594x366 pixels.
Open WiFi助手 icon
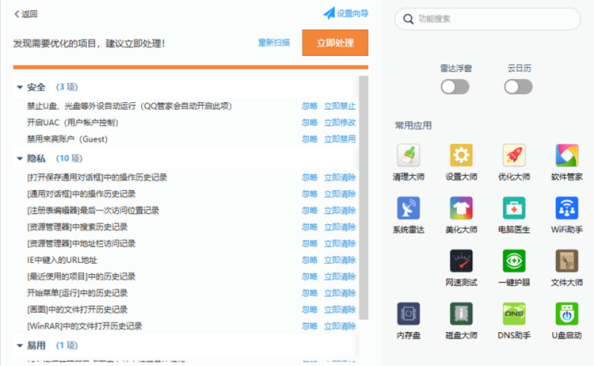coord(567,208)
